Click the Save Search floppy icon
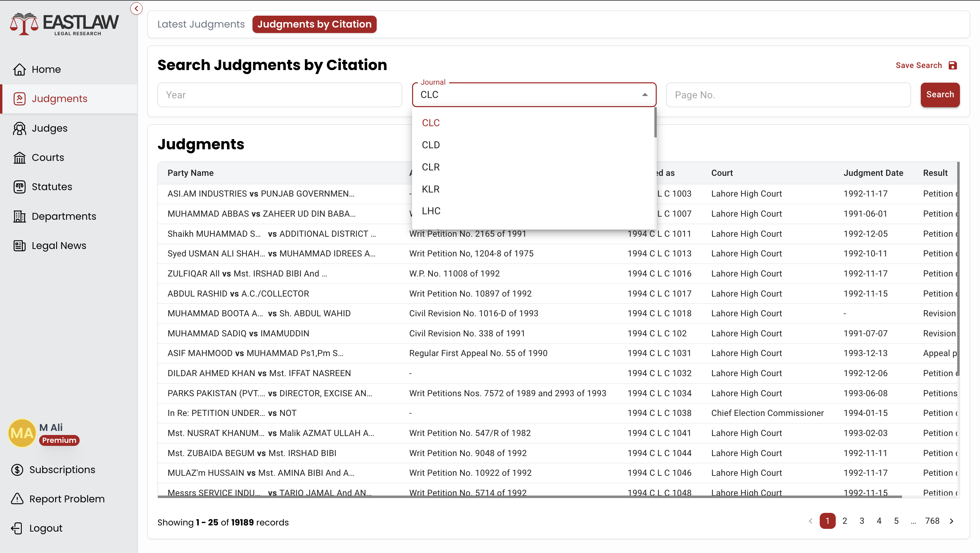The height and width of the screenshot is (553, 980). tap(952, 65)
